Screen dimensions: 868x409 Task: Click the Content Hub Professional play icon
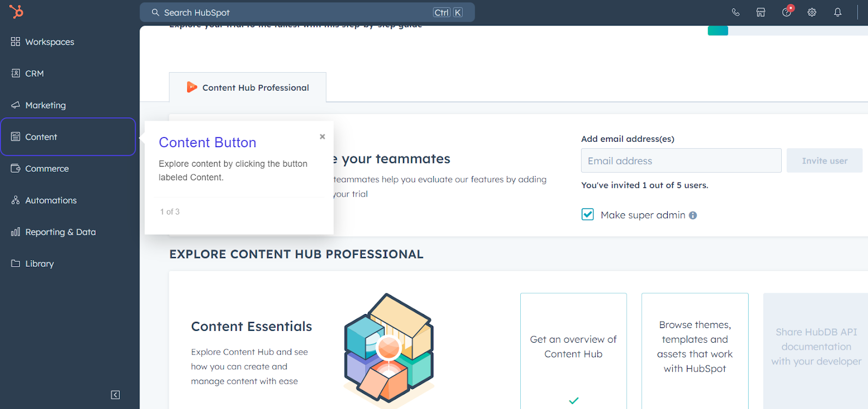click(x=192, y=87)
